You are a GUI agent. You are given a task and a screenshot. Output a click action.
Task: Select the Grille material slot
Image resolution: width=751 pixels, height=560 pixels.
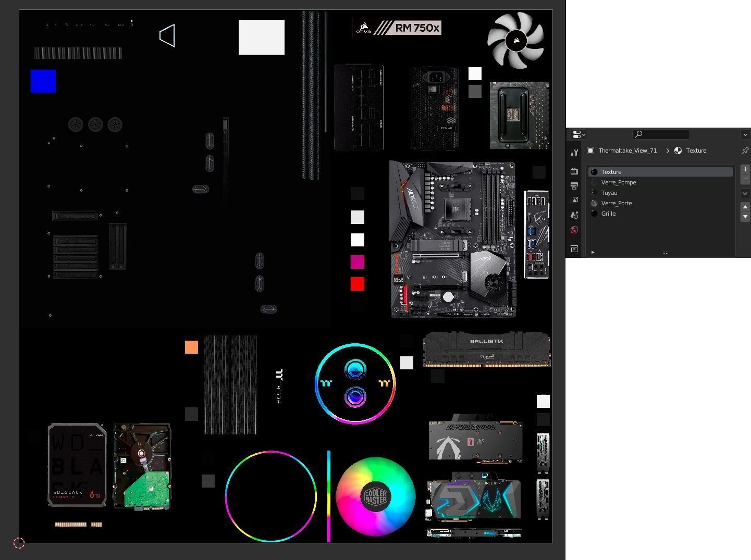pyautogui.click(x=661, y=214)
